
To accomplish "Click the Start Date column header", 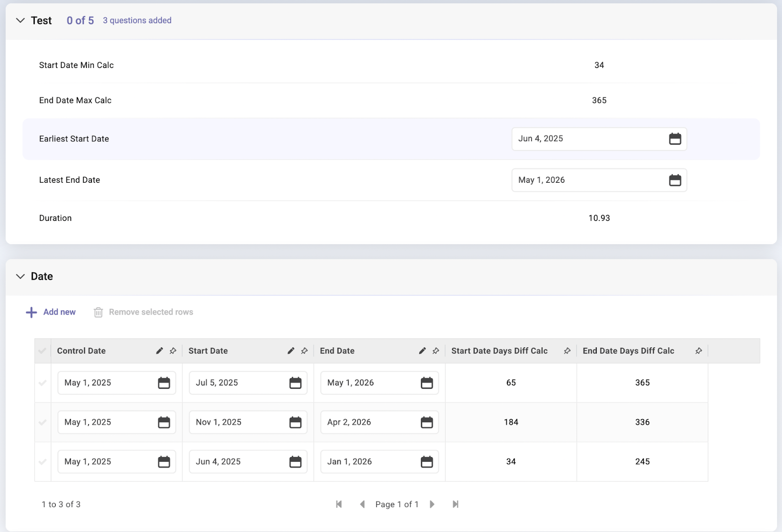I will click(x=208, y=351).
